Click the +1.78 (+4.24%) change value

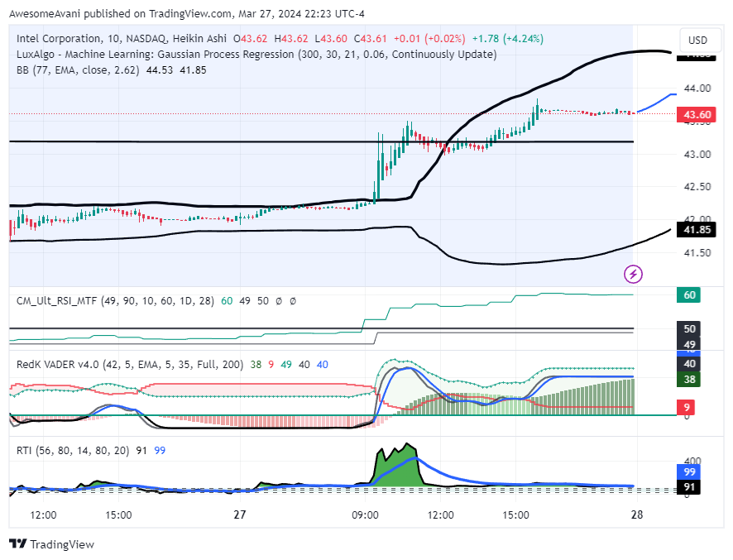pyautogui.click(x=508, y=38)
